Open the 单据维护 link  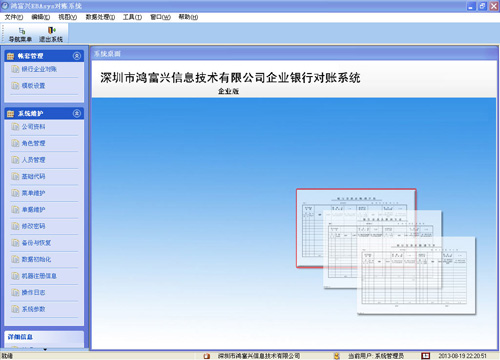pyautogui.click(x=33, y=210)
